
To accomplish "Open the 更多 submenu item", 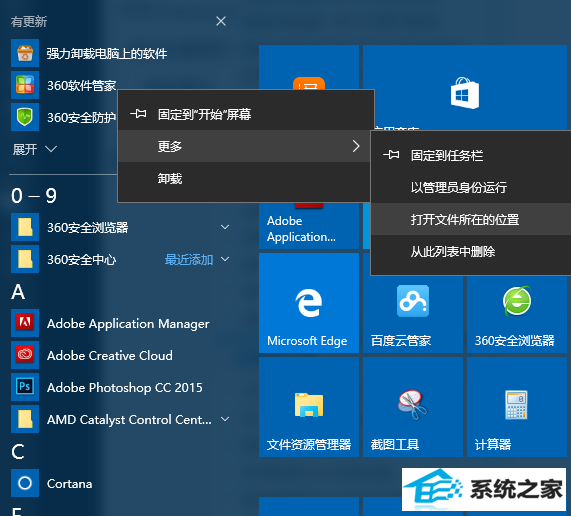I will pos(244,146).
